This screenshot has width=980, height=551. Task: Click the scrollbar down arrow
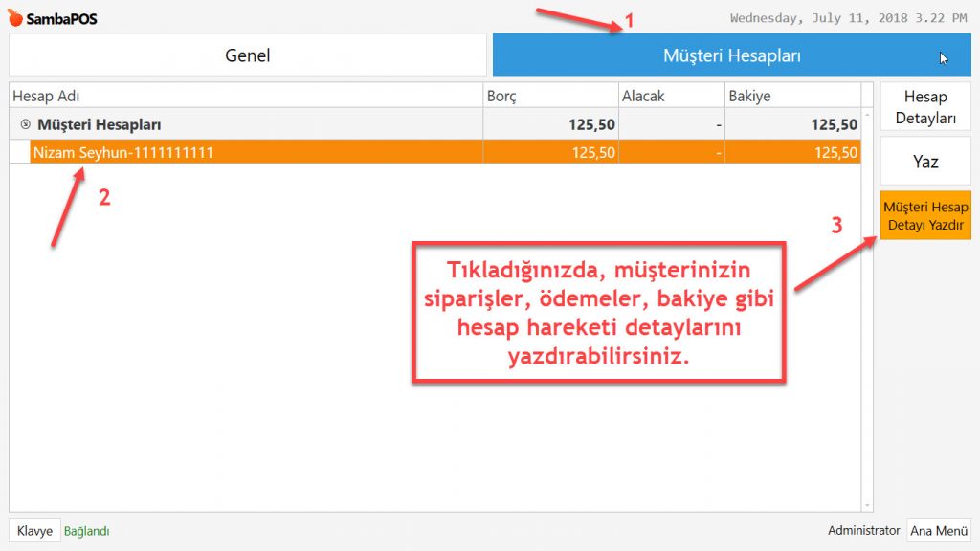(867, 504)
